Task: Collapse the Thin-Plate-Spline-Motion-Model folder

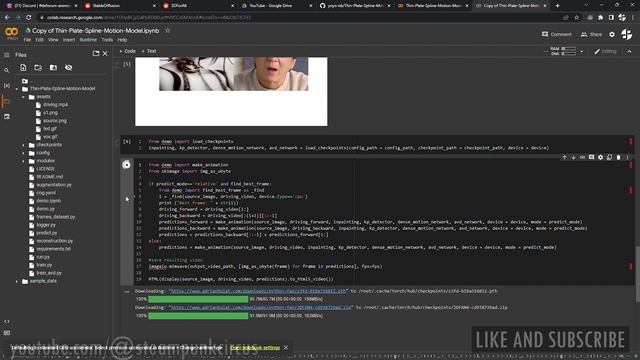Action: 17,89
